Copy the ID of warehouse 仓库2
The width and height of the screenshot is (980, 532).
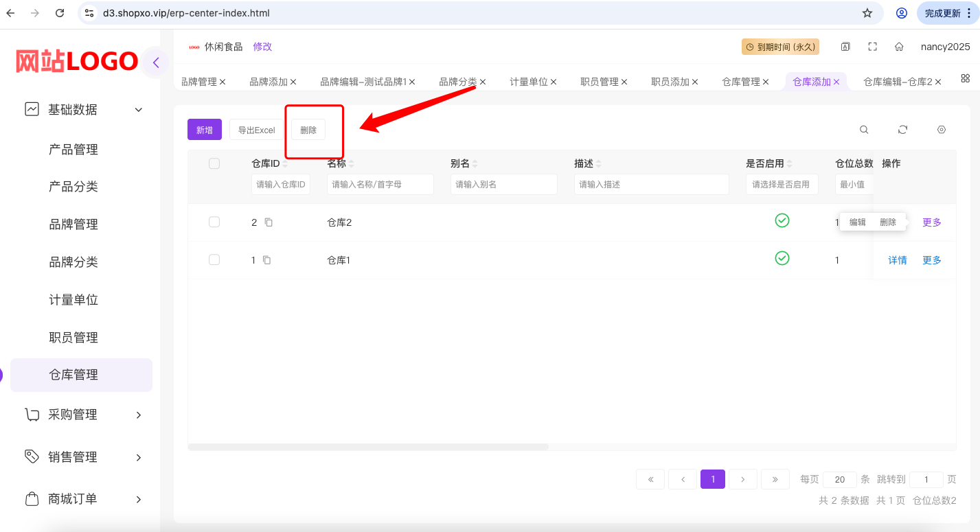(269, 222)
